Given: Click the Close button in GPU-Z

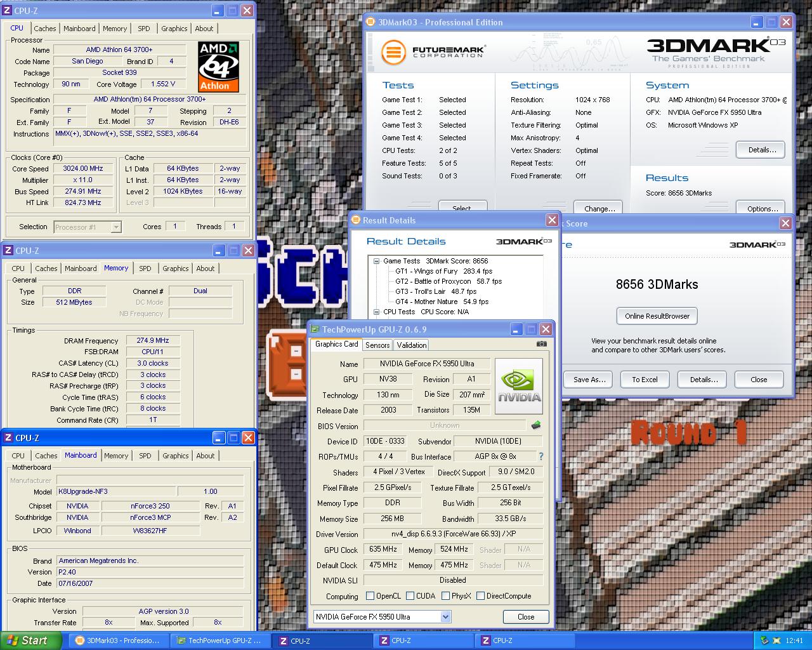Looking at the screenshot, I should 526,616.
